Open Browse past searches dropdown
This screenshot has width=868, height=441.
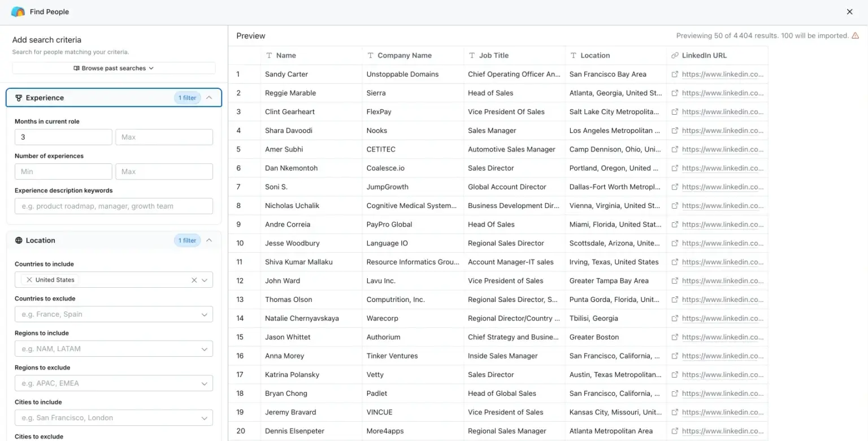point(114,68)
